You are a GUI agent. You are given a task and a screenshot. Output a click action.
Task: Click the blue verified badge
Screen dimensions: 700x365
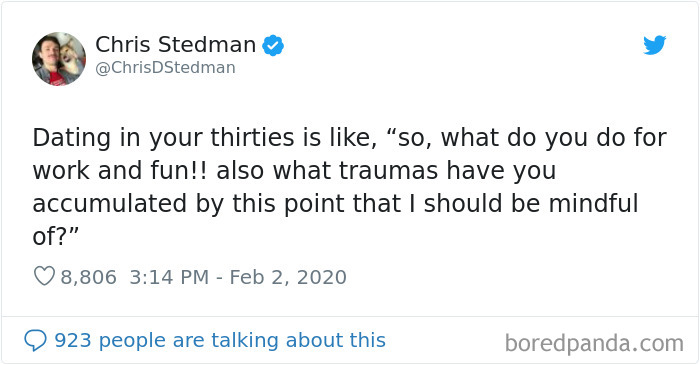273,45
